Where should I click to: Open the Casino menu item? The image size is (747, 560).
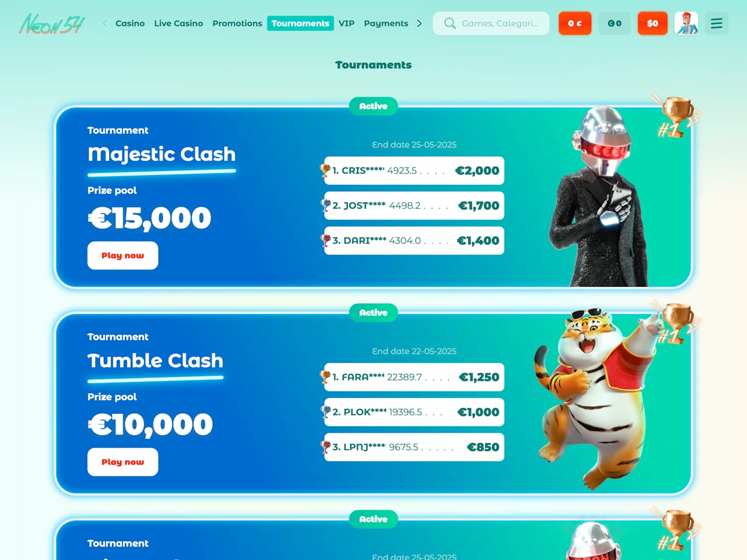[130, 23]
